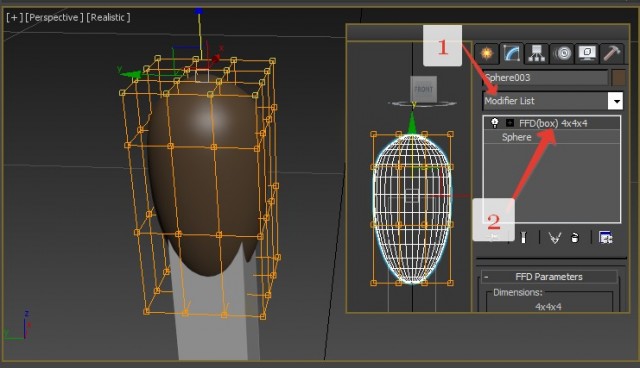Click the Sphere003 object name field

[x=545, y=78]
